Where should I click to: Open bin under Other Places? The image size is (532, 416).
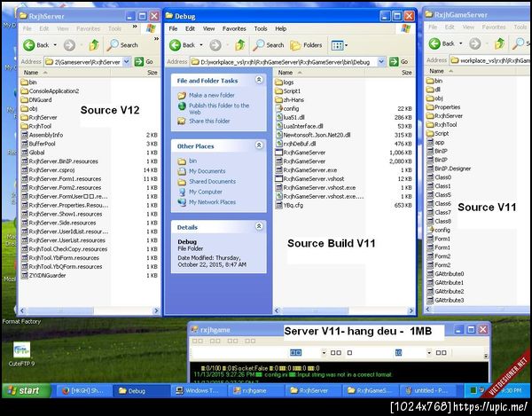click(192, 161)
